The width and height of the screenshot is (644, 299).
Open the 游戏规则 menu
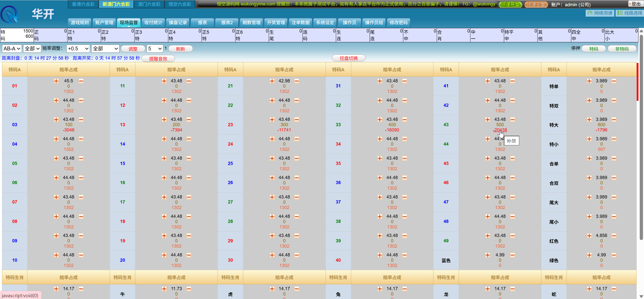tap(80, 23)
